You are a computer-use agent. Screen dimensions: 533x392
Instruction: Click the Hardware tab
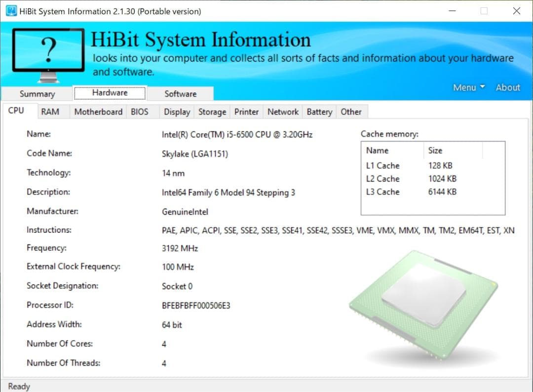109,92
